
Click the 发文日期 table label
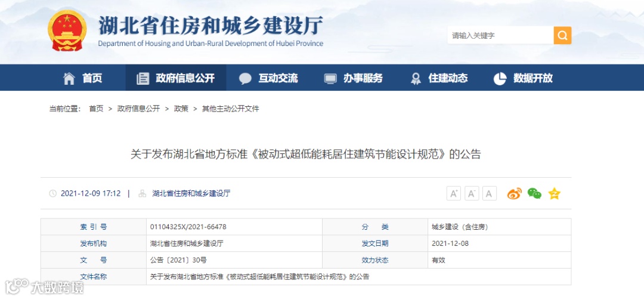375,243
